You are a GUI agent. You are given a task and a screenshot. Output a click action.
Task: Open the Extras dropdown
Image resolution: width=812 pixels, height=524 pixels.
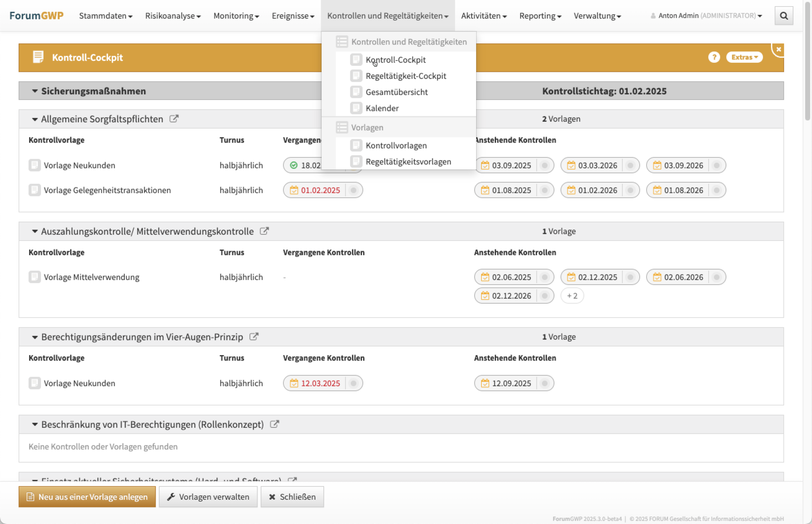[x=744, y=57]
